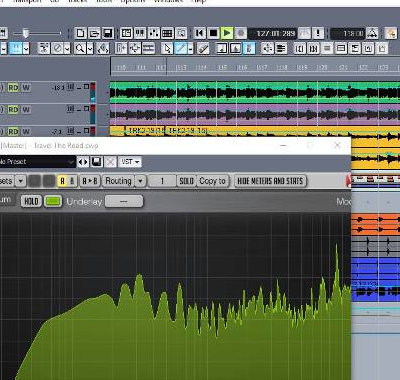This screenshot has width=400, height=380.
Task: Click the stacked text-lines icon in the second toolbar row
Action: click(281, 48)
